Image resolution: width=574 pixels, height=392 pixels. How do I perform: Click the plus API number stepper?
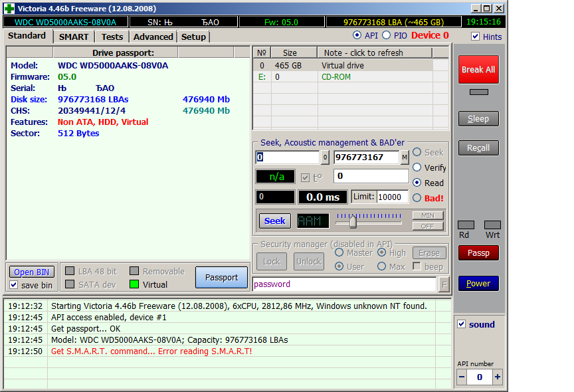tap(497, 377)
